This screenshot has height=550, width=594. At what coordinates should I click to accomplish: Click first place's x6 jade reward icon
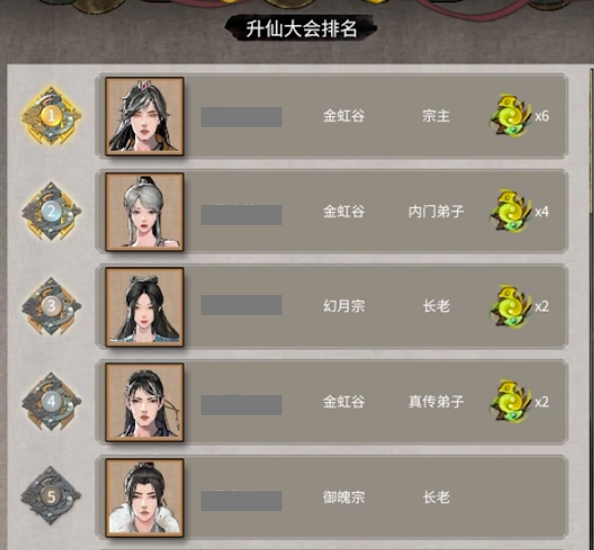(510, 116)
